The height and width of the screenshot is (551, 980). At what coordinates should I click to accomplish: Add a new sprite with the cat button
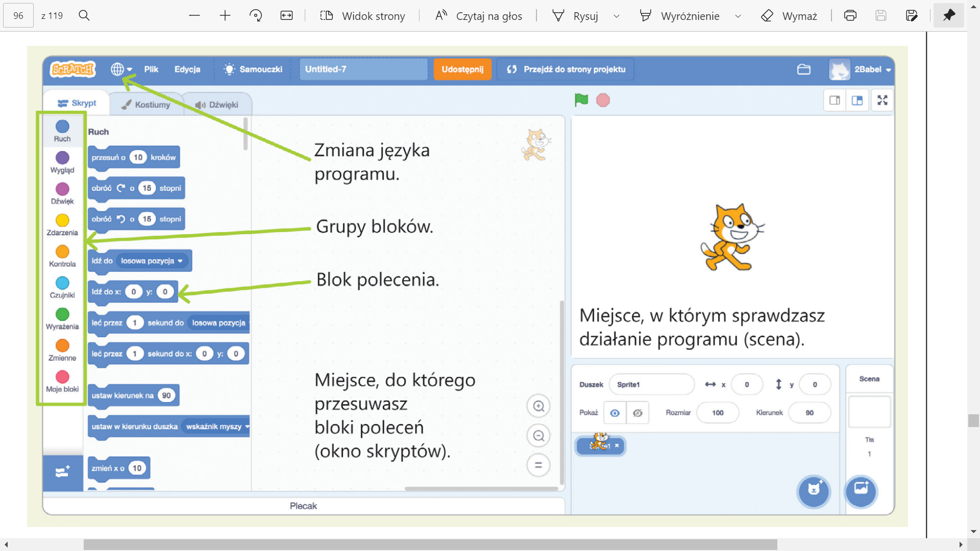coord(813,492)
